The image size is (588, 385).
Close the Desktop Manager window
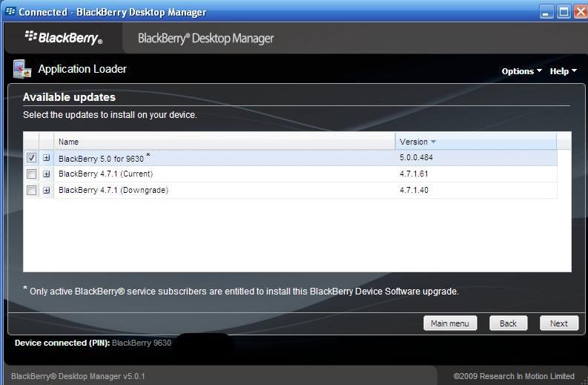tap(580, 12)
